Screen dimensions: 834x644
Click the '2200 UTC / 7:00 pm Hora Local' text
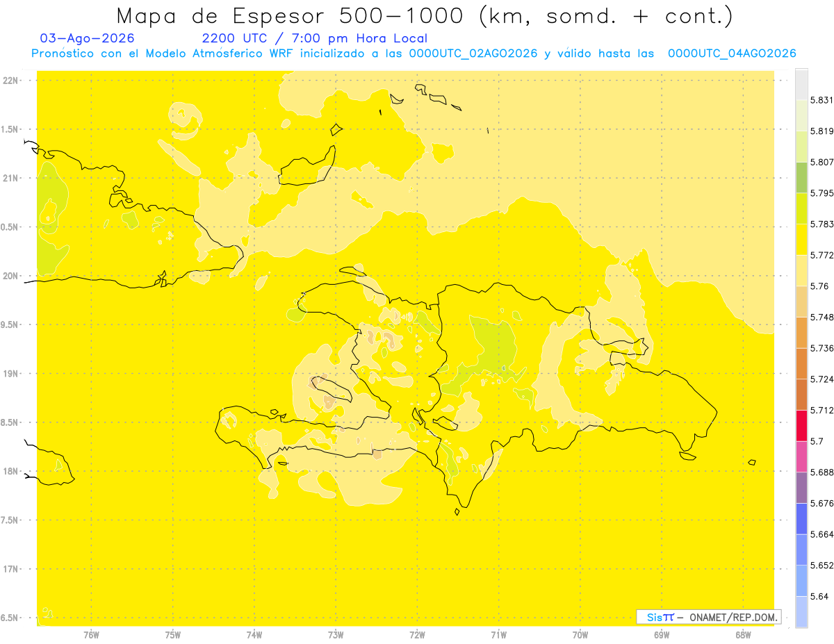point(315,38)
